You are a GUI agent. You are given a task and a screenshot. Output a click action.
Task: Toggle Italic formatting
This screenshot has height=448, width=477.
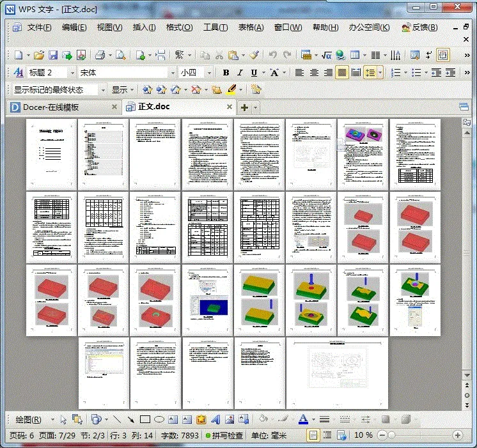coord(240,73)
